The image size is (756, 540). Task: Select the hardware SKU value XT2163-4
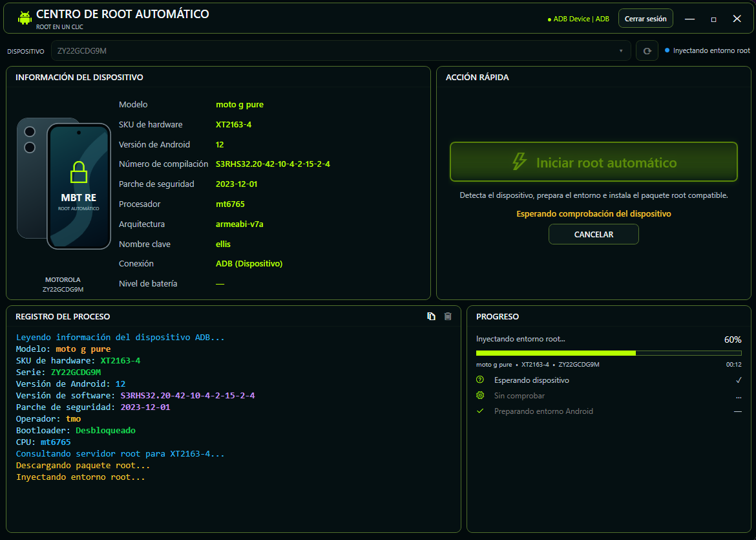[233, 125]
